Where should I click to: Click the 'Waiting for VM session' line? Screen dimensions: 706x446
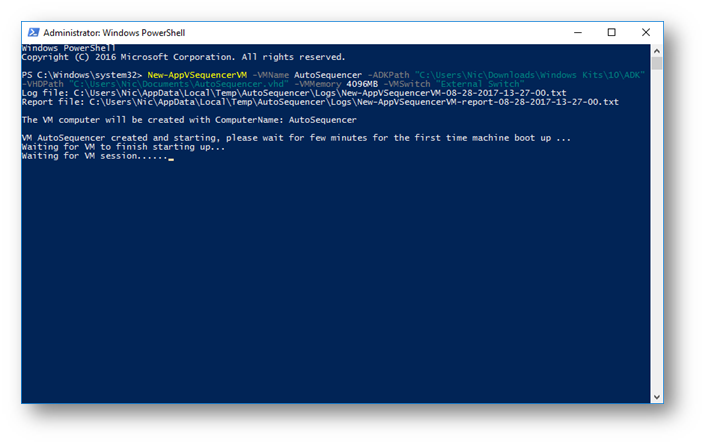point(95,156)
